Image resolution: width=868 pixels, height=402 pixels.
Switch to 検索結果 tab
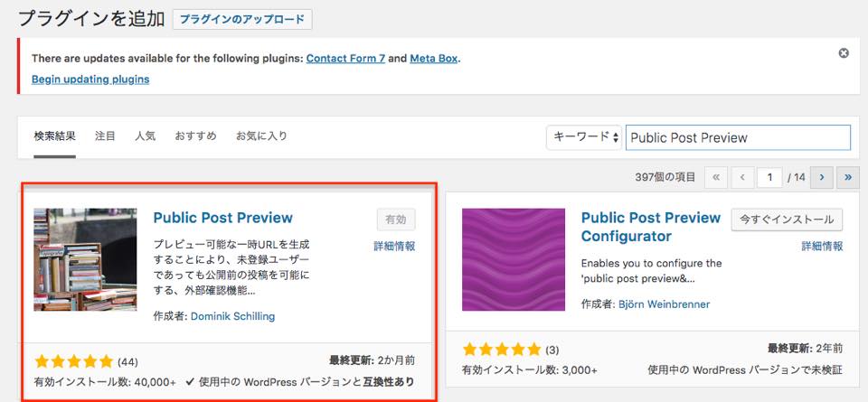click(x=53, y=136)
